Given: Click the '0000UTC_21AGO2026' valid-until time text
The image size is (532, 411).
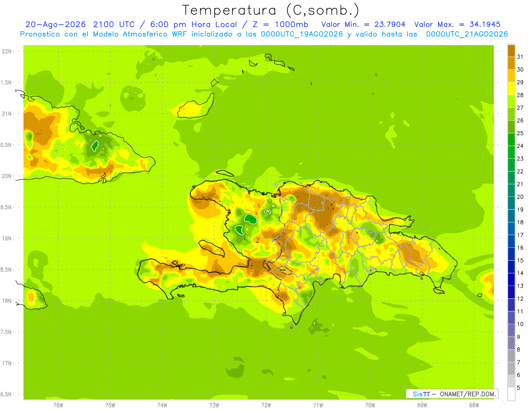Looking at the screenshot, I should click(467, 34).
